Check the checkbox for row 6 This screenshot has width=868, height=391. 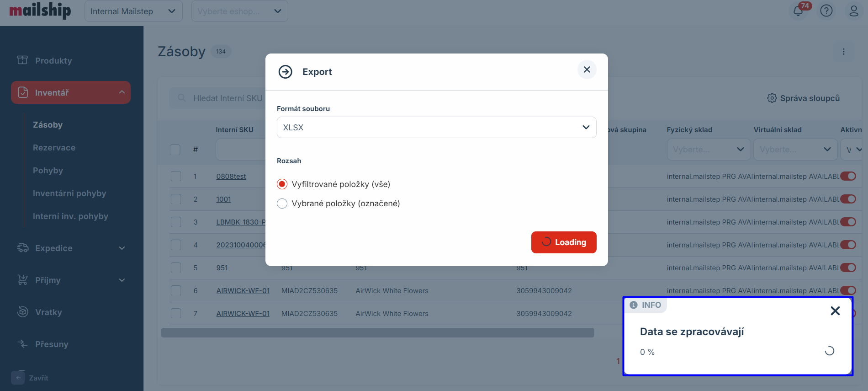click(175, 291)
